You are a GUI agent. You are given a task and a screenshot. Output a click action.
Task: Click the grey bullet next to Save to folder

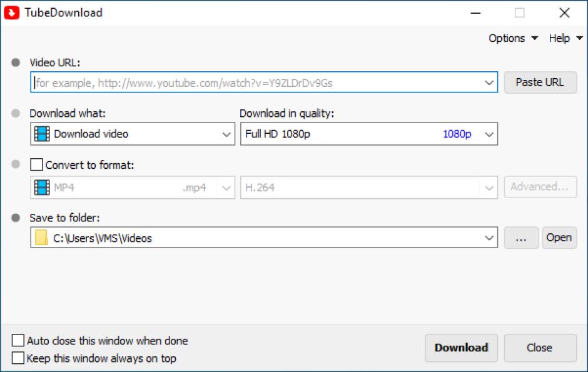pyautogui.click(x=16, y=218)
